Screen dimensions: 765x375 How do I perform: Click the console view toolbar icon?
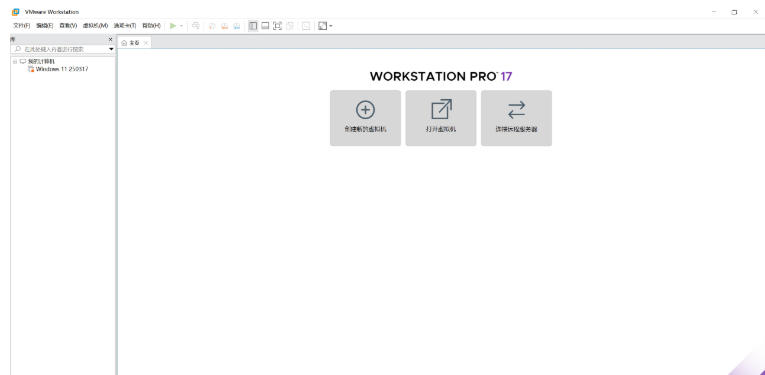coord(306,26)
